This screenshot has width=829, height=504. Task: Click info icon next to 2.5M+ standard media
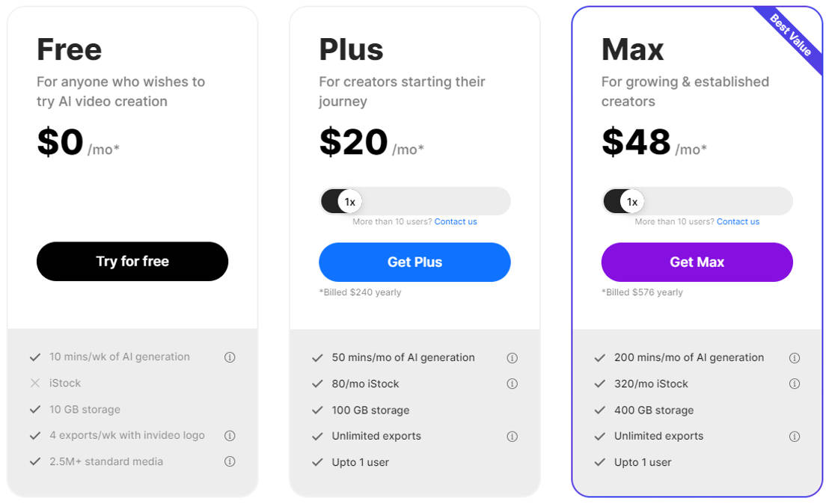coord(230,462)
